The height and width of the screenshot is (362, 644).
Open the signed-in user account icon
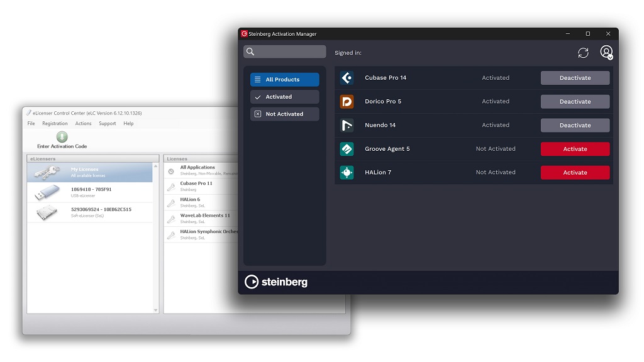606,52
